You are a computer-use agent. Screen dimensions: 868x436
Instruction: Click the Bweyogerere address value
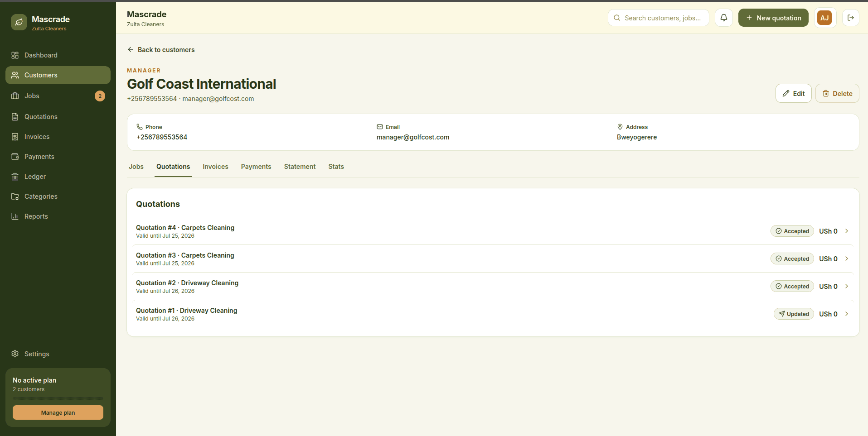(x=637, y=137)
